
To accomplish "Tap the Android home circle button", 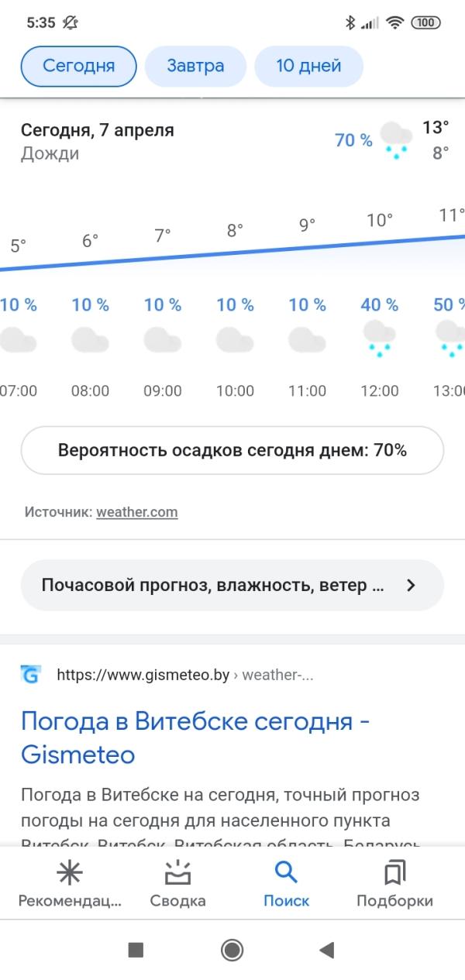I will click(232, 950).
